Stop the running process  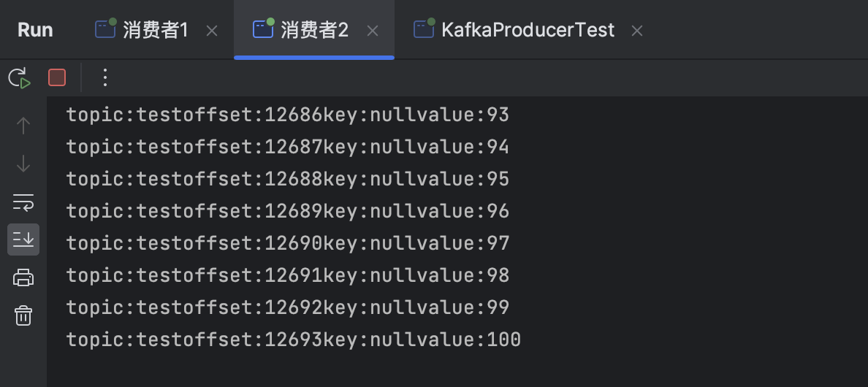57,77
